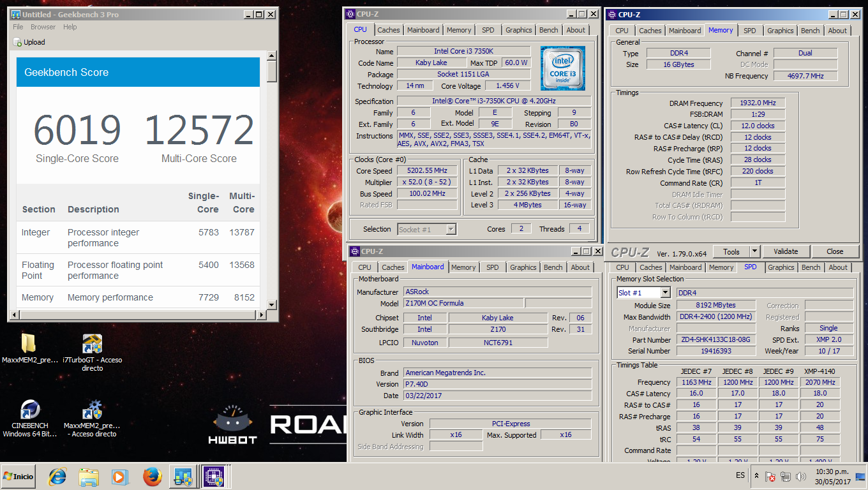The width and height of the screenshot is (868, 490).
Task: Click the NB Frequency 4697.7 MHz value
Action: click(x=805, y=76)
